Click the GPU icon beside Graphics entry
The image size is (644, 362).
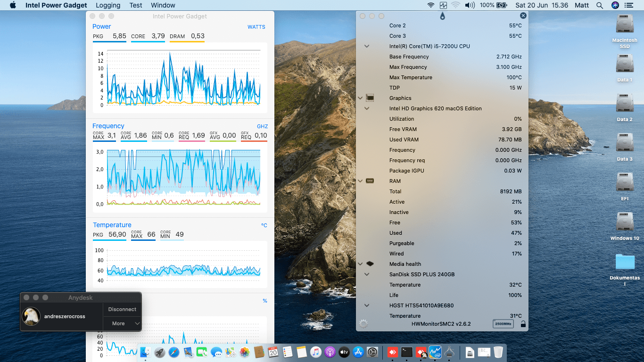coord(370,98)
